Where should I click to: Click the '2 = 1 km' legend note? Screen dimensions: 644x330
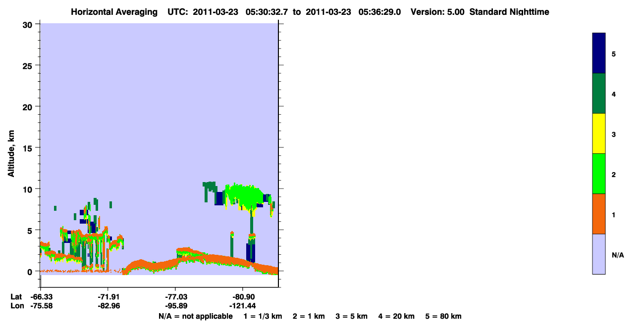click(x=309, y=316)
